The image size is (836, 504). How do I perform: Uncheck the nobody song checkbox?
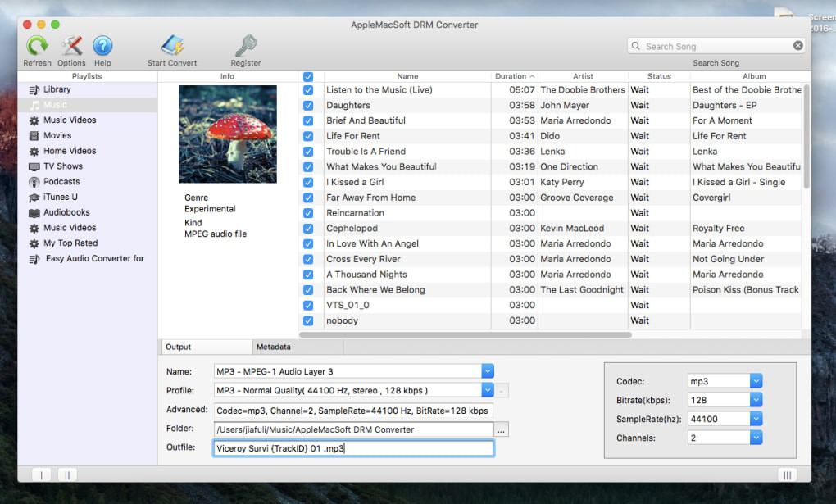click(x=308, y=321)
